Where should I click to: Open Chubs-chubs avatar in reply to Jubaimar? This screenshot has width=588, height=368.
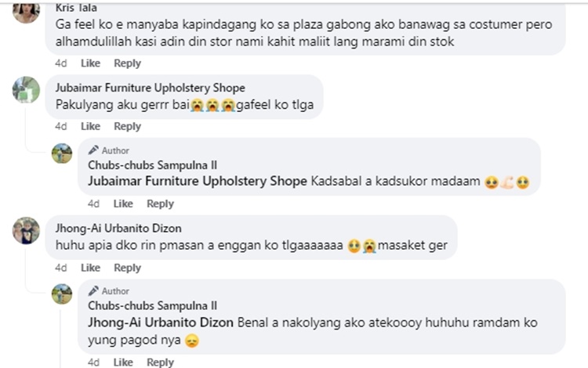(x=62, y=153)
